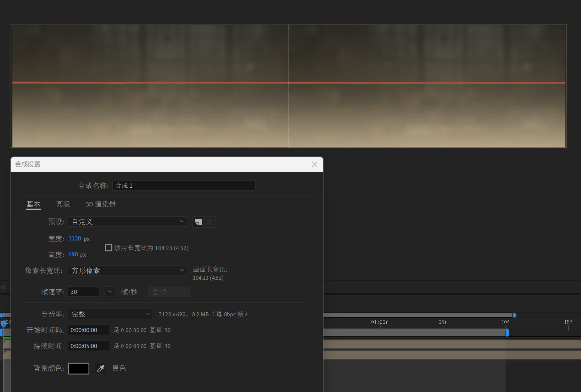Click the 01:00f mark on the timeline ruler

tap(380, 323)
